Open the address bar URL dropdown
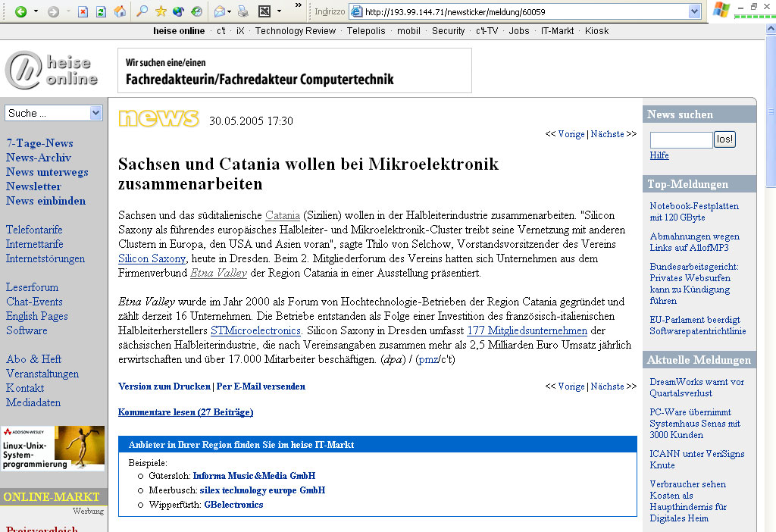This screenshot has height=532, width=776. click(x=695, y=11)
